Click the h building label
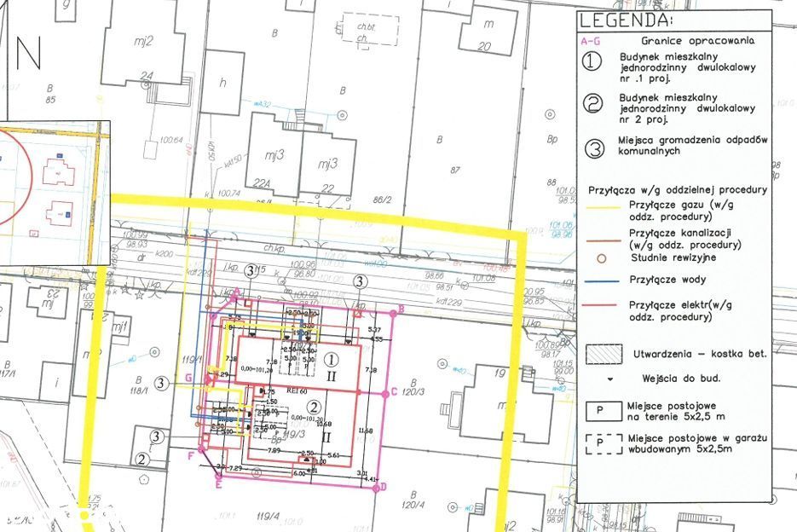This screenshot has height=532, width=797. point(222,83)
